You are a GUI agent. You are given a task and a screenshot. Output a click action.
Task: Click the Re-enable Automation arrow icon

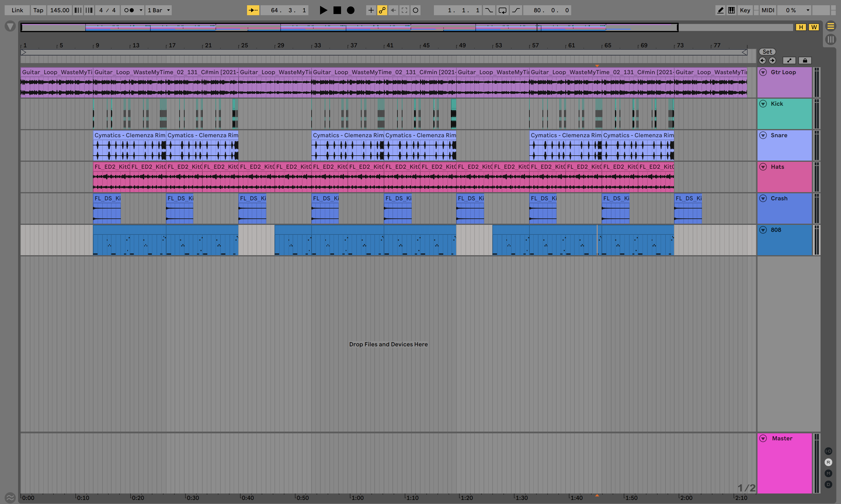tap(393, 10)
